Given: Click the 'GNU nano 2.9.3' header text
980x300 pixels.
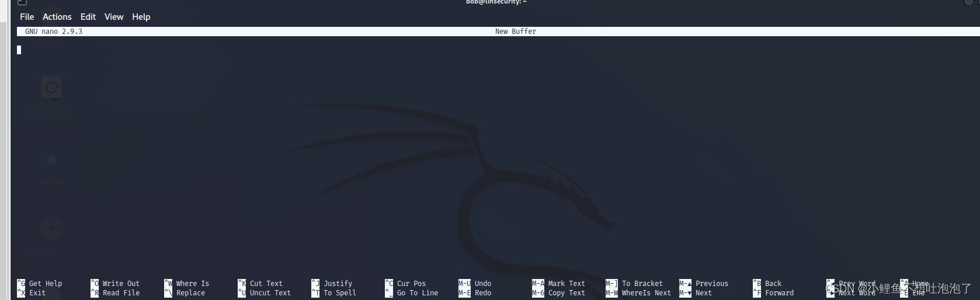Looking at the screenshot, I should (x=54, y=32).
